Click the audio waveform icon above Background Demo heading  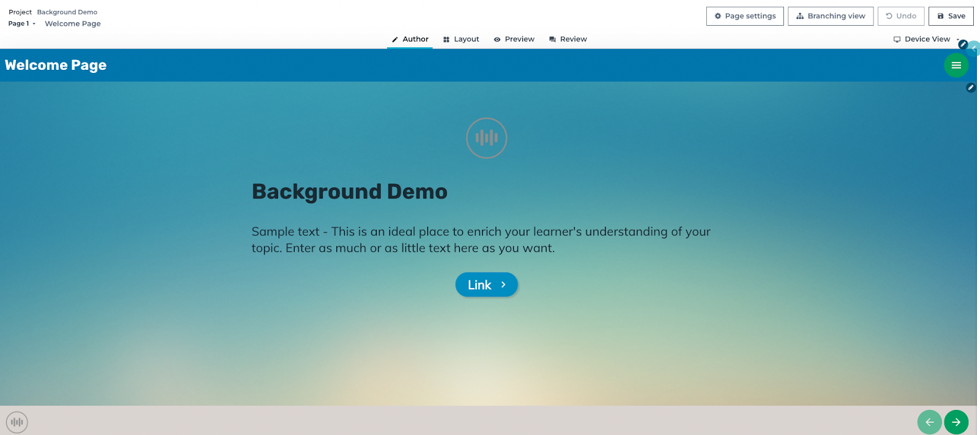pos(486,138)
